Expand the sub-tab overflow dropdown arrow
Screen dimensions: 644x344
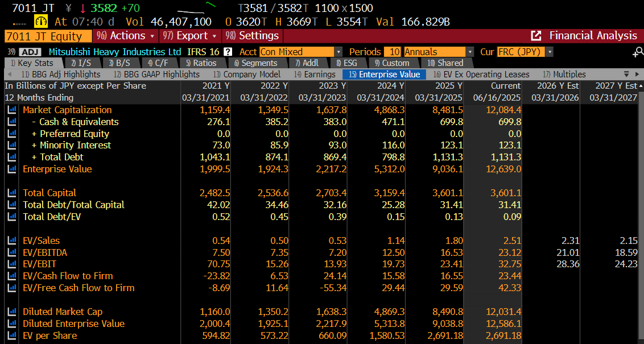click(627, 74)
